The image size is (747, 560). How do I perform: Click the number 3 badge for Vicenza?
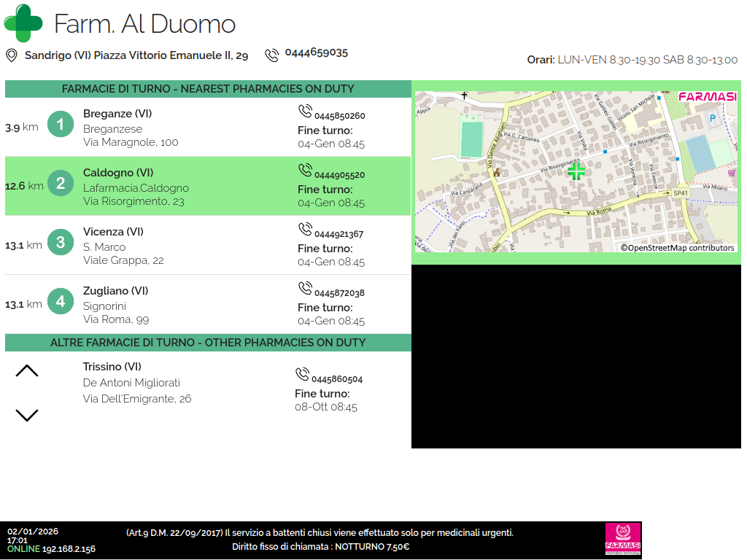[x=61, y=243]
